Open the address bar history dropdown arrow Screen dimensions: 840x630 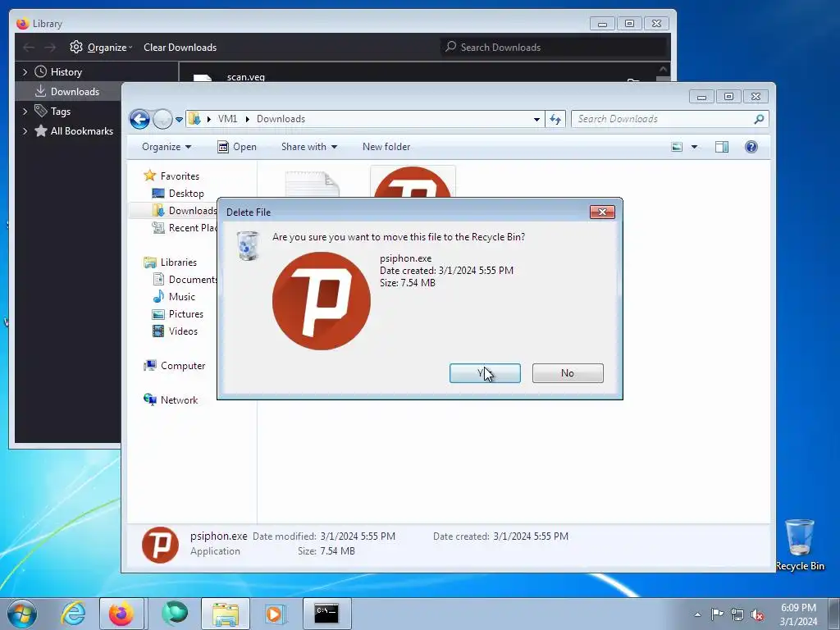(x=536, y=119)
